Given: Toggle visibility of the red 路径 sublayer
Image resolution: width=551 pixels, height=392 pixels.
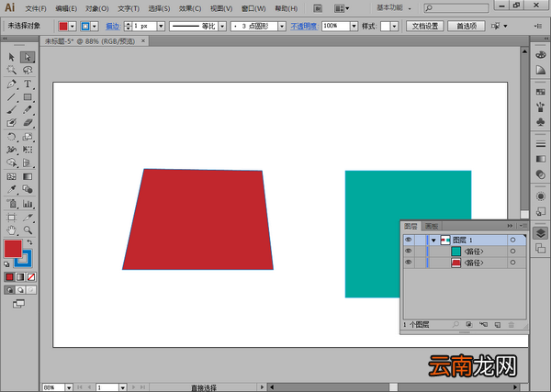Looking at the screenshot, I should (408, 263).
